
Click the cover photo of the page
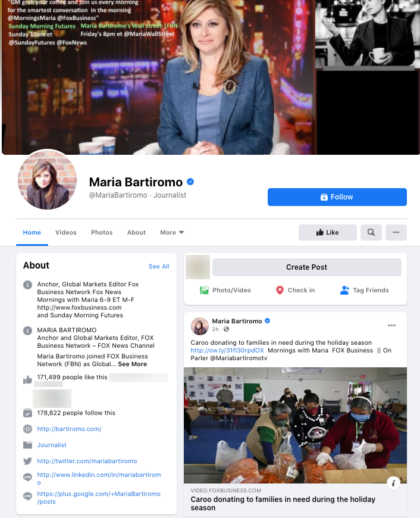click(211, 77)
